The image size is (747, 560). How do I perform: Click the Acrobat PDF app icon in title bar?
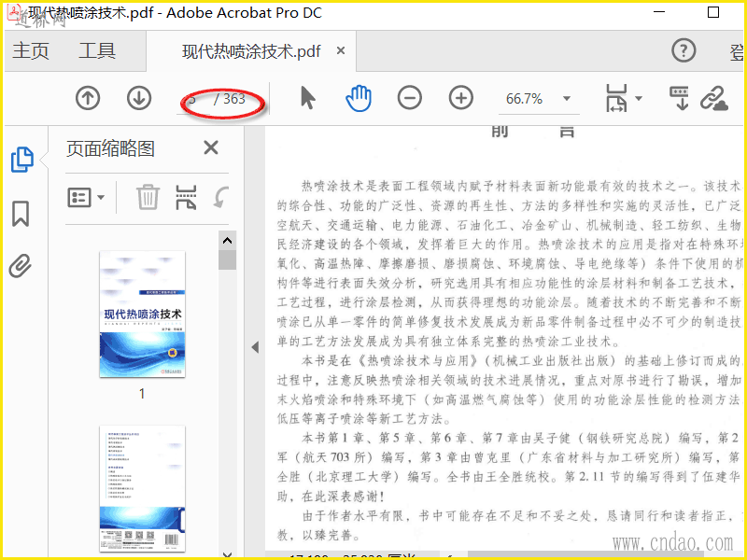coord(14,11)
